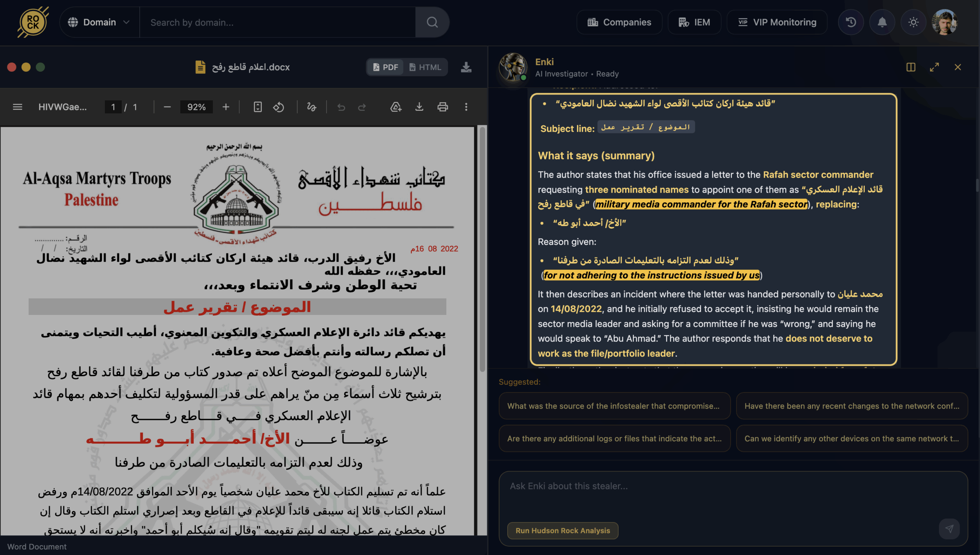Open the search history icon
The image size is (980, 555).
pos(851,22)
